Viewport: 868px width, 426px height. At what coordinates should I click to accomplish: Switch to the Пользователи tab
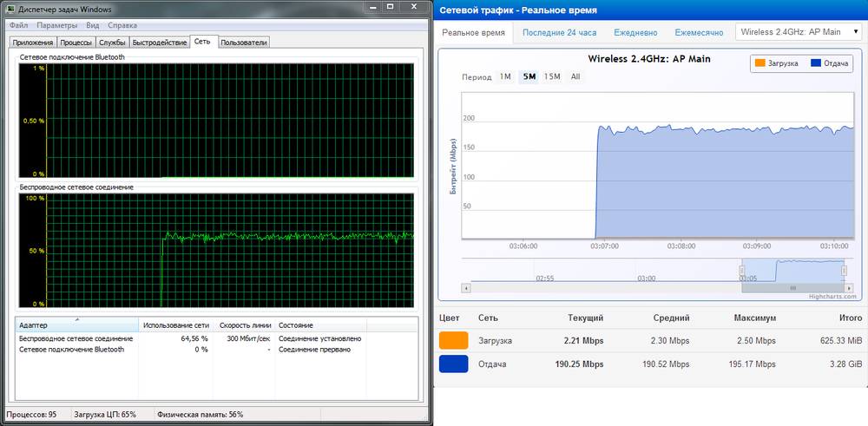244,43
